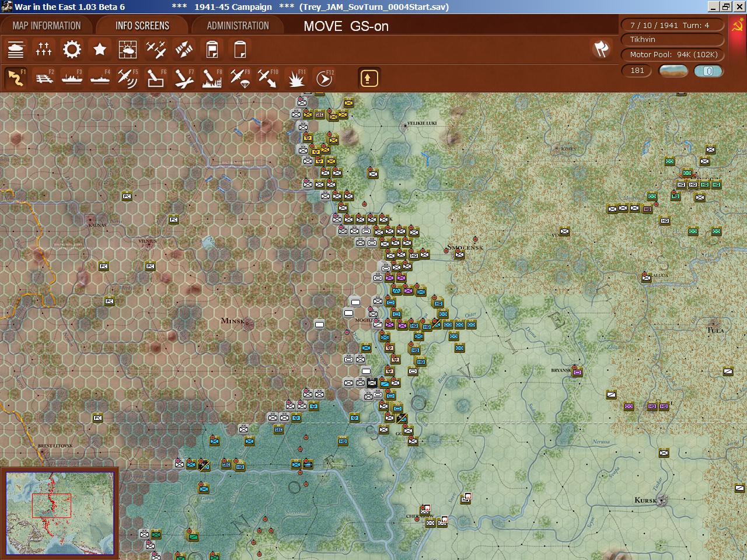Open the victory star screen
747x560 pixels.
(100, 50)
